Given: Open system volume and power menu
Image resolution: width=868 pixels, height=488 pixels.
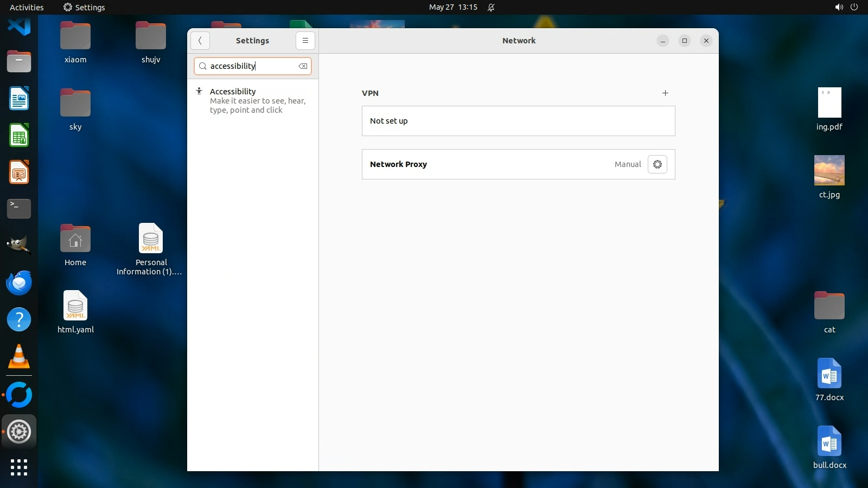Looking at the screenshot, I should click(x=846, y=7).
